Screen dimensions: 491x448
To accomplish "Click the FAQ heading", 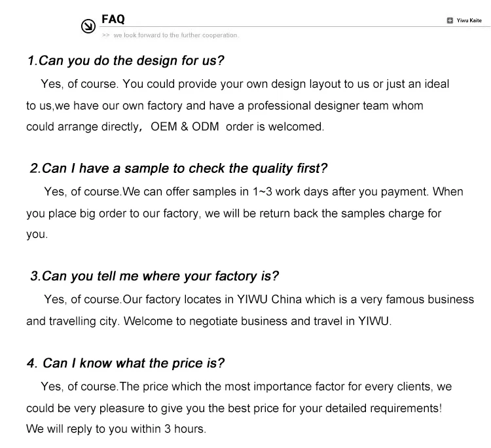I will point(113,19).
